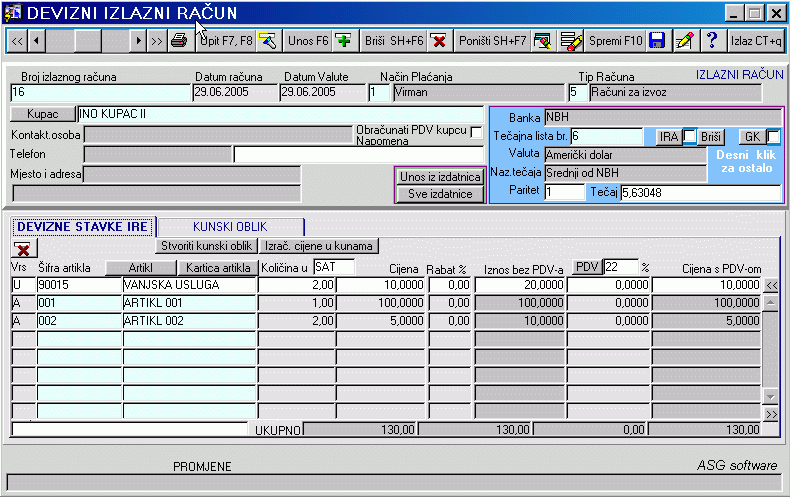The height and width of the screenshot is (497, 790).
Task: Click the undo icon beside Poništi SH+F7
Action: (543, 41)
